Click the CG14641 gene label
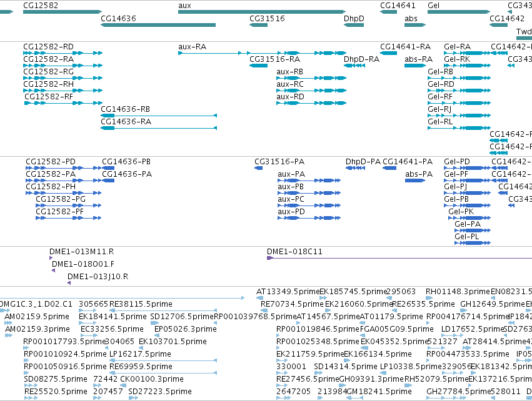The image size is (532, 401). pyautogui.click(x=398, y=6)
